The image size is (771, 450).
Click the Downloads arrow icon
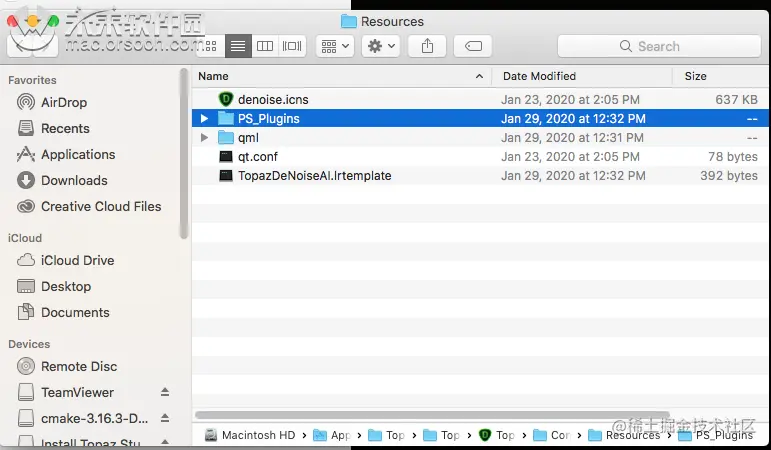tap(26, 180)
